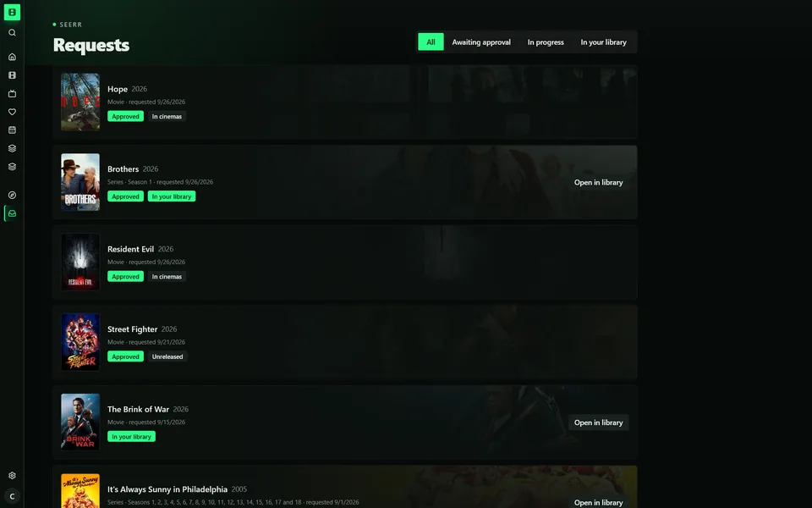Screen dimensions: 812x508
Task: Click the green app logo icon
Action: tap(12, 12)
